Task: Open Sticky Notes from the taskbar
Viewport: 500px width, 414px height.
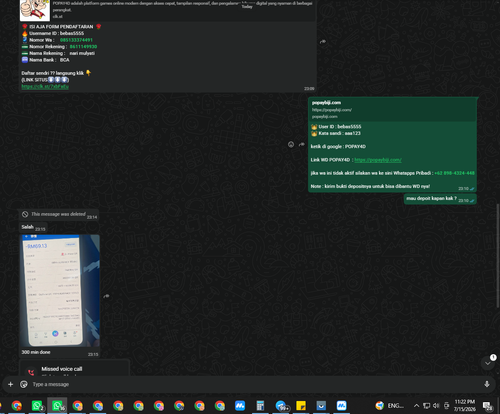Action: click(301, 406)
